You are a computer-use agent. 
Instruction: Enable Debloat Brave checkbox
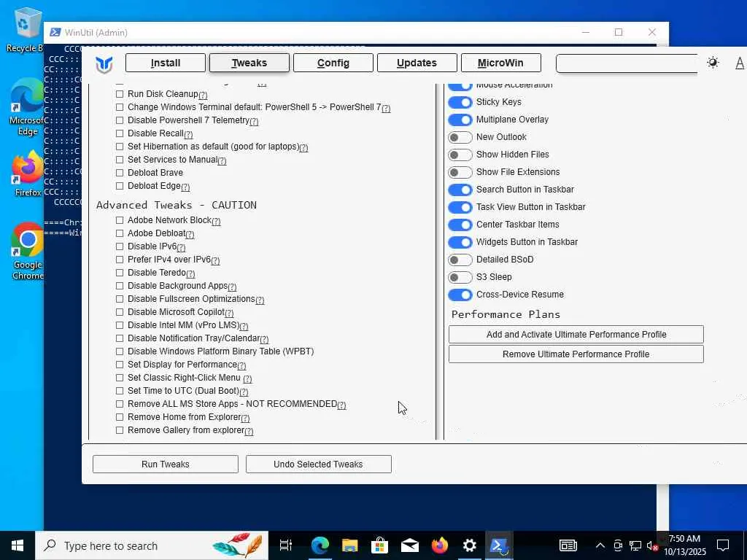pos(120,173)
